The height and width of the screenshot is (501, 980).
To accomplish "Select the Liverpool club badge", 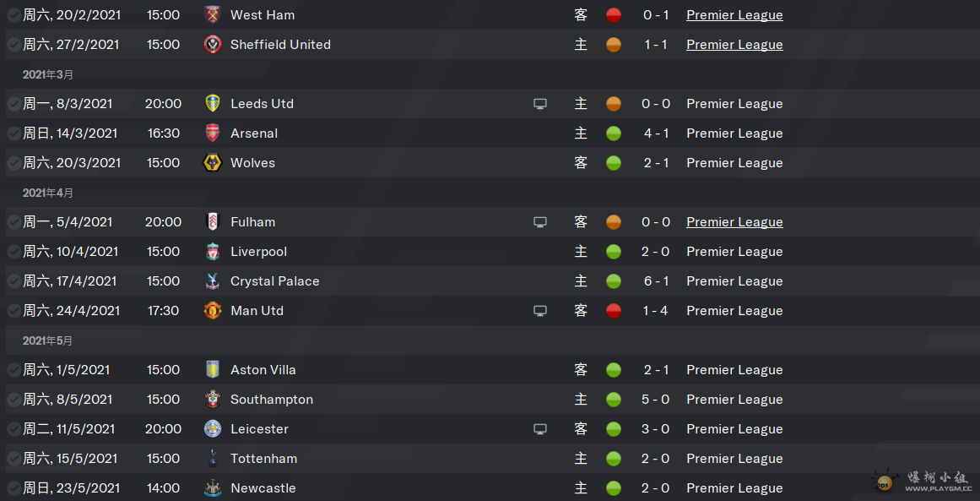I will pos(213,252).
